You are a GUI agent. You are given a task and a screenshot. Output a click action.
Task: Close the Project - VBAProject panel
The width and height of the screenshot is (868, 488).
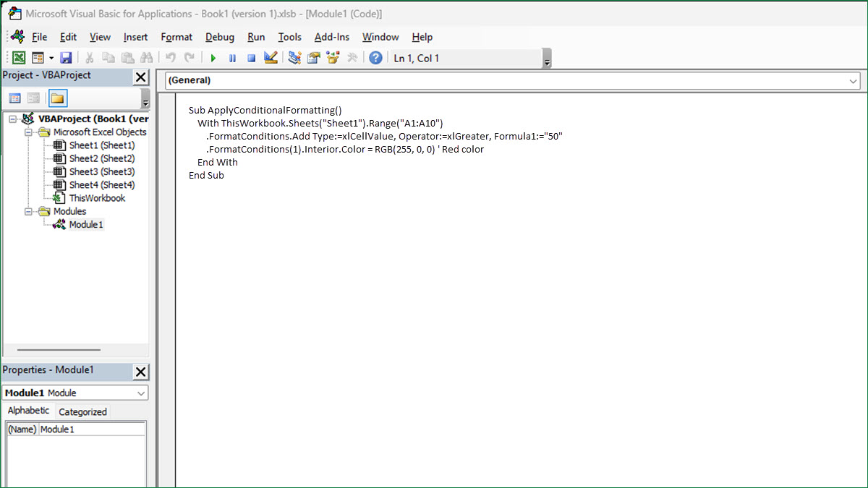(141, 77)
